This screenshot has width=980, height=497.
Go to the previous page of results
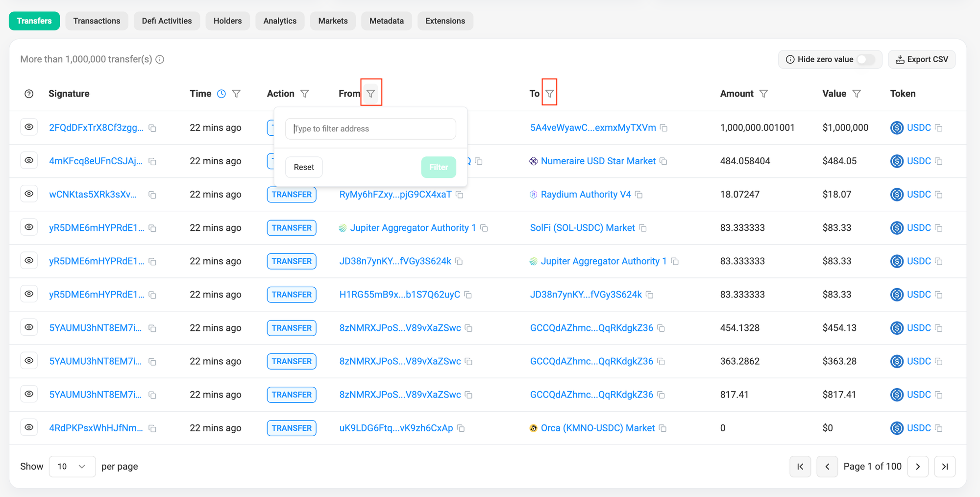click(827, 467)
